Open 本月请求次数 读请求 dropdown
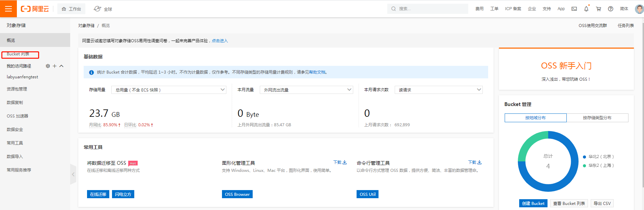644x210 pixels. pyautogui.click(x=439, y=90)
